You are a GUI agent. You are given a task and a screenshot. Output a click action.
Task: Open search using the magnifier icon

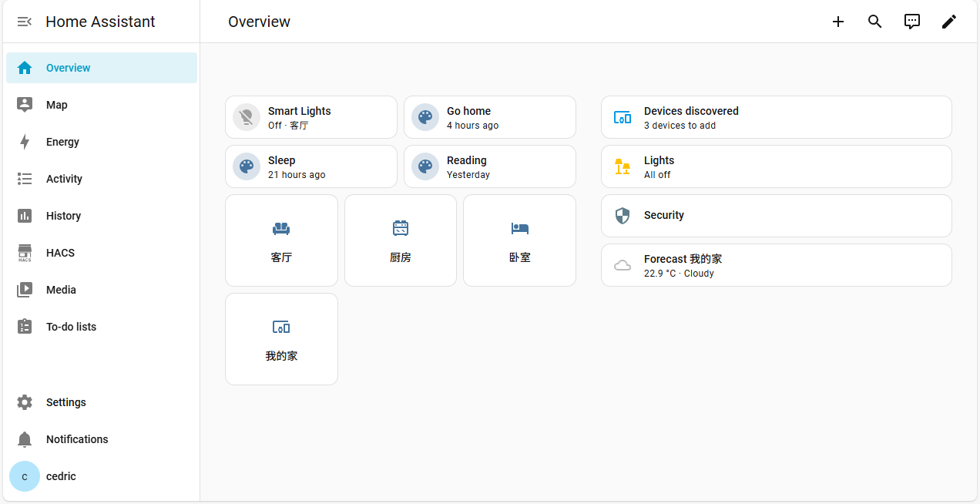coord(875,22)
